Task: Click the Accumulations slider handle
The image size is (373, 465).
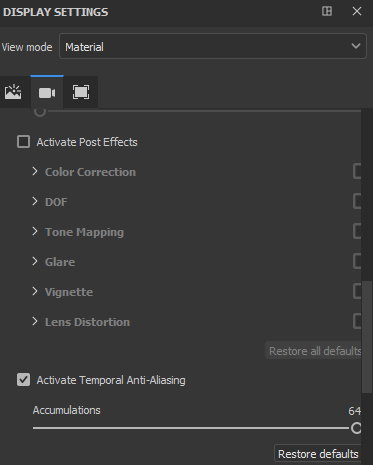Action: 356,428
